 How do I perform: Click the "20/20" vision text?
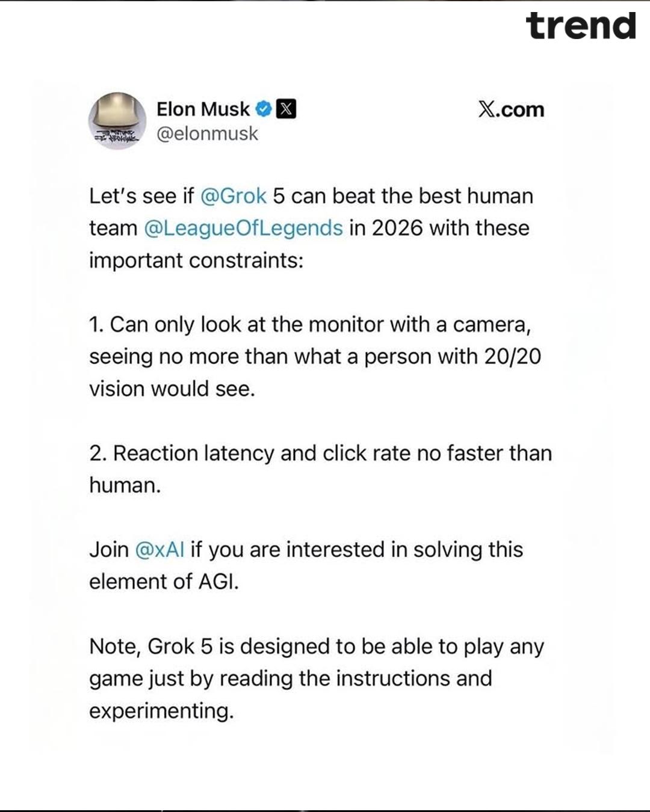point(512,357)
